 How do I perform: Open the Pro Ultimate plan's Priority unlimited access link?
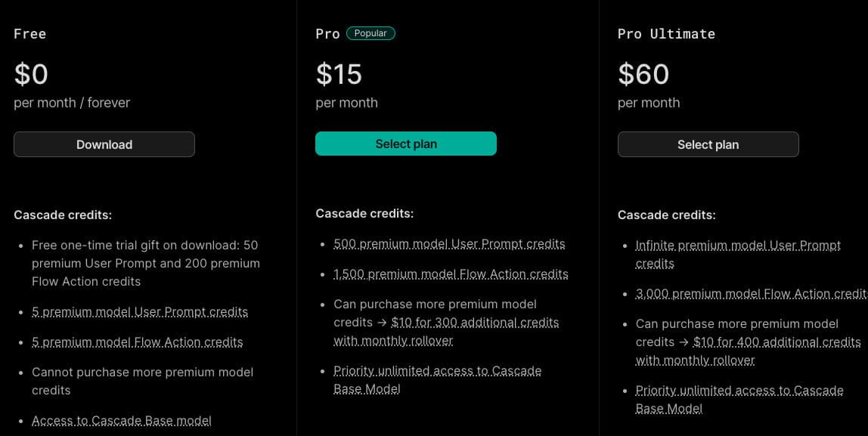coord(739,390)
